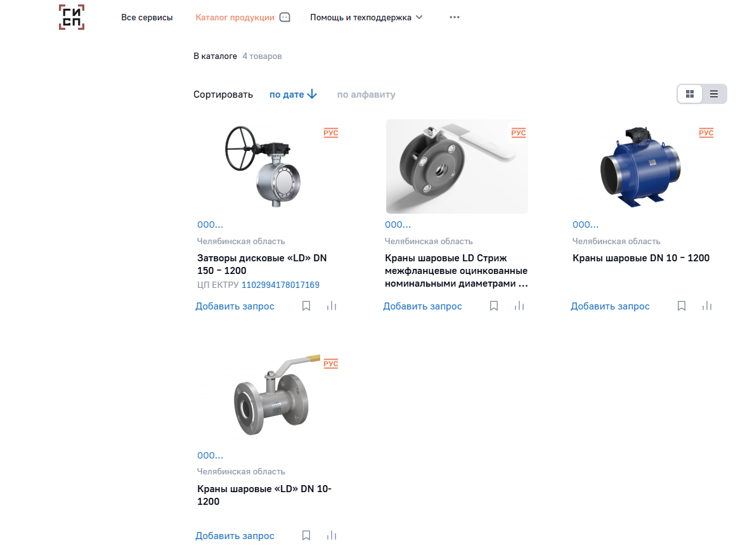Screen dimensions: 752x560
Task: Bookmark the Краны шаровые DN 10 – 1200 product
Action: [x=681, y=306]
